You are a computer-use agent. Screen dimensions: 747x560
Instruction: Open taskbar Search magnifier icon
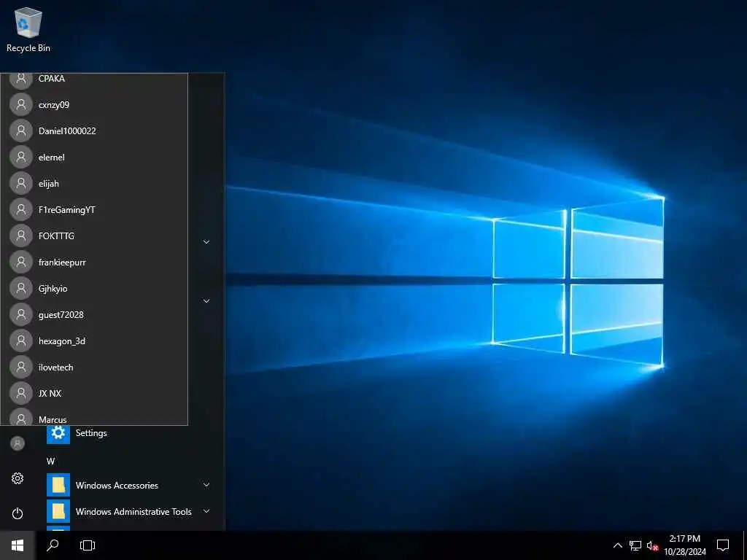point(53,545)
